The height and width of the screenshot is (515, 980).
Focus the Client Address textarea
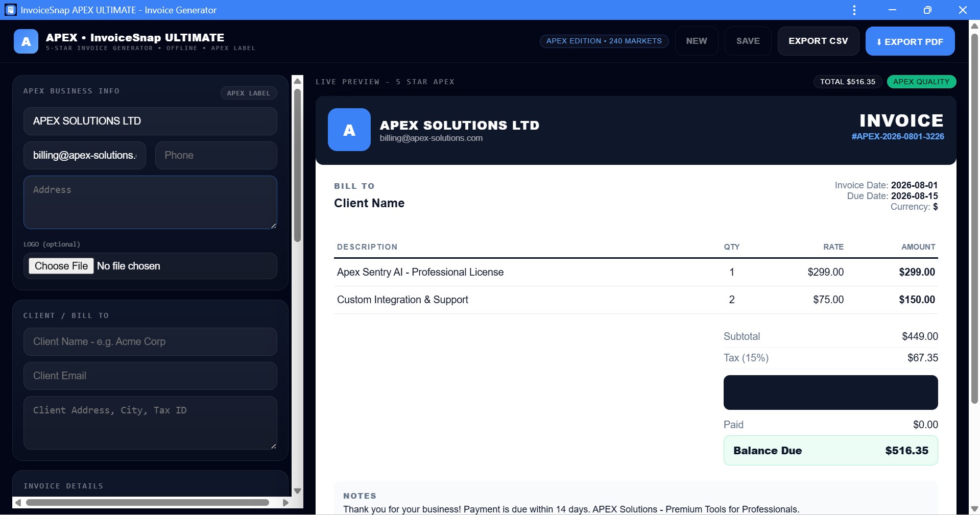150,423
